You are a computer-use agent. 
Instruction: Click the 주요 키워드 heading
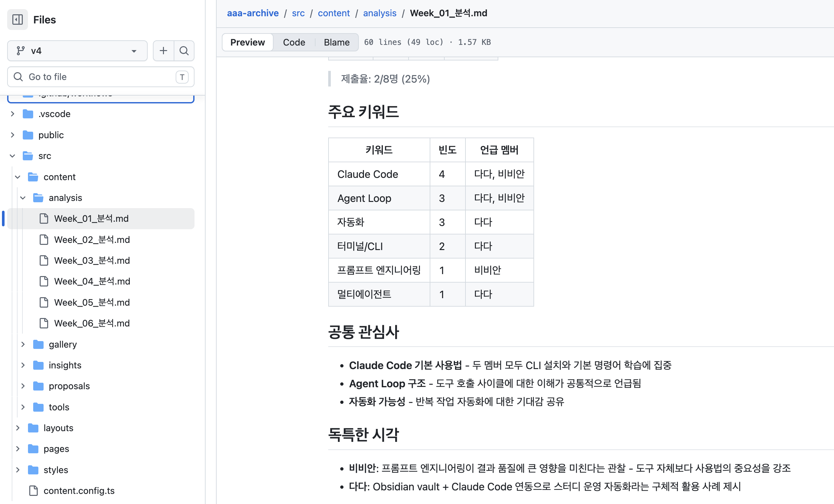coord(364,112)
